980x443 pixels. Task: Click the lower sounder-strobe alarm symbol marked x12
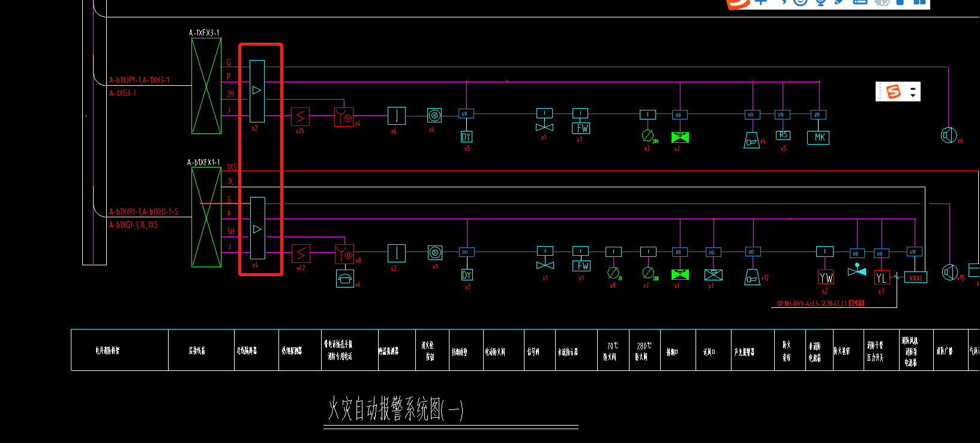click(753, 277)
